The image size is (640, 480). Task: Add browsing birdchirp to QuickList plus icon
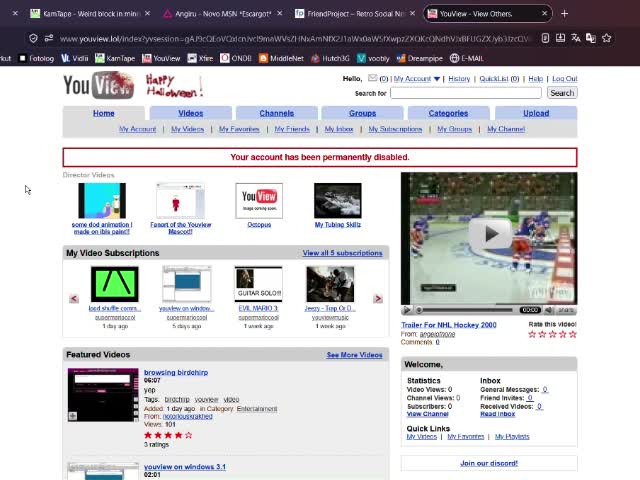[x=73, y=416]
